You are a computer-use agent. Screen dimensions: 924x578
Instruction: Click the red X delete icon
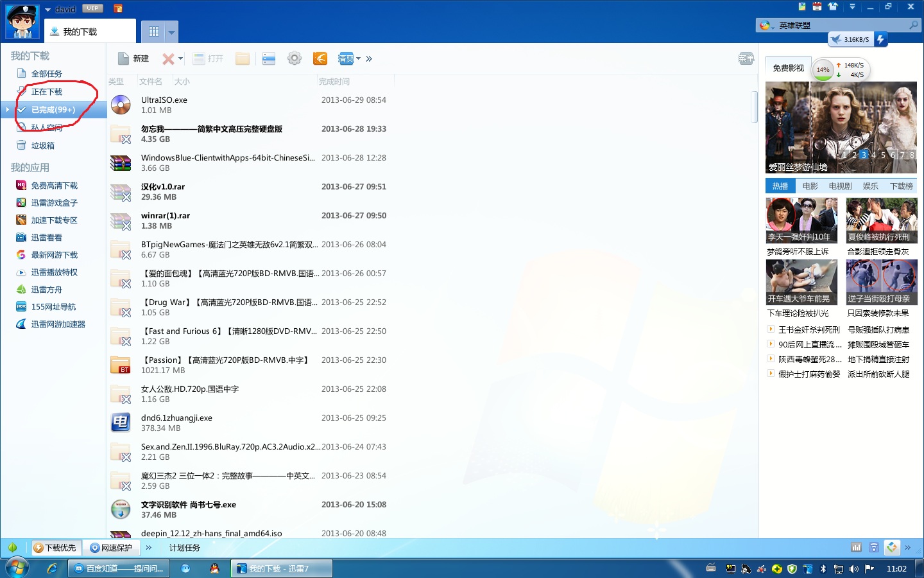(x=168, y=58)
